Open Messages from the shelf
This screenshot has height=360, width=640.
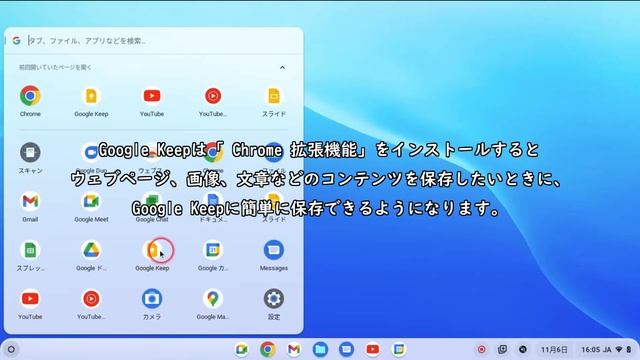coord(347,349)
